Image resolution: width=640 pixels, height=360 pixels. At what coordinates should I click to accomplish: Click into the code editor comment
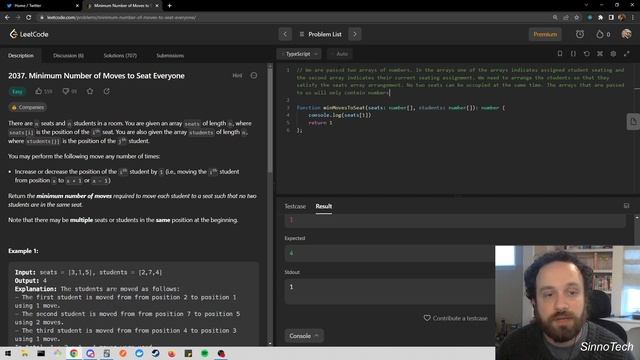[x=460, y=81]
